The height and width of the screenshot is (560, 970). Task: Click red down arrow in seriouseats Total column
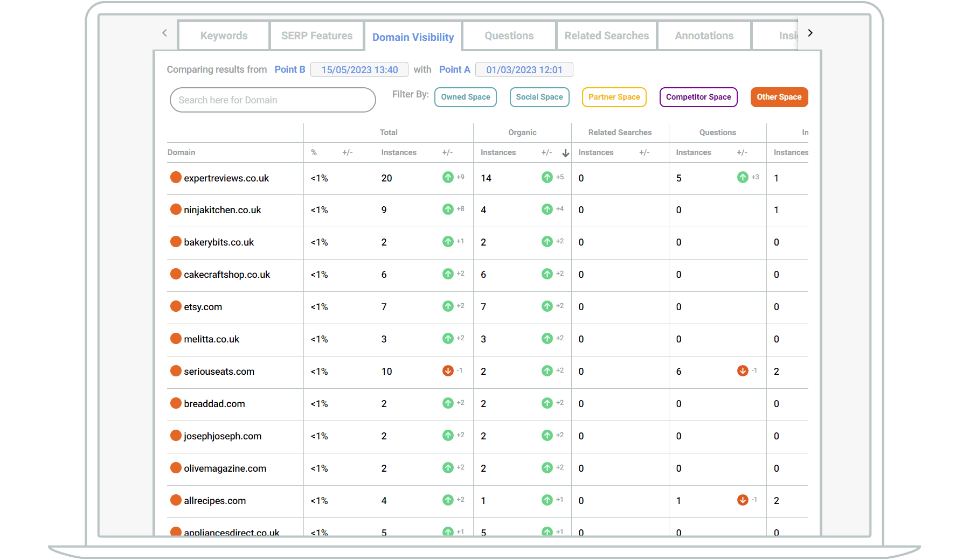(x=448, y=370)
